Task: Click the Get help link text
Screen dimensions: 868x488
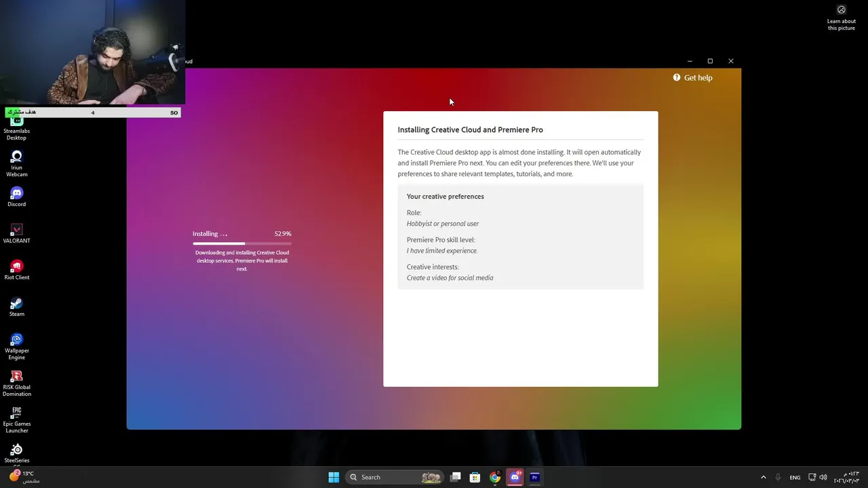Action: point(698,78)
